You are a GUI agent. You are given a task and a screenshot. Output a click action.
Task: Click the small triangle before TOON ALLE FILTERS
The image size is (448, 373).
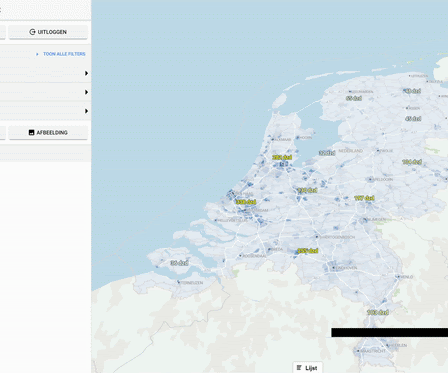(x=37, y=54)
